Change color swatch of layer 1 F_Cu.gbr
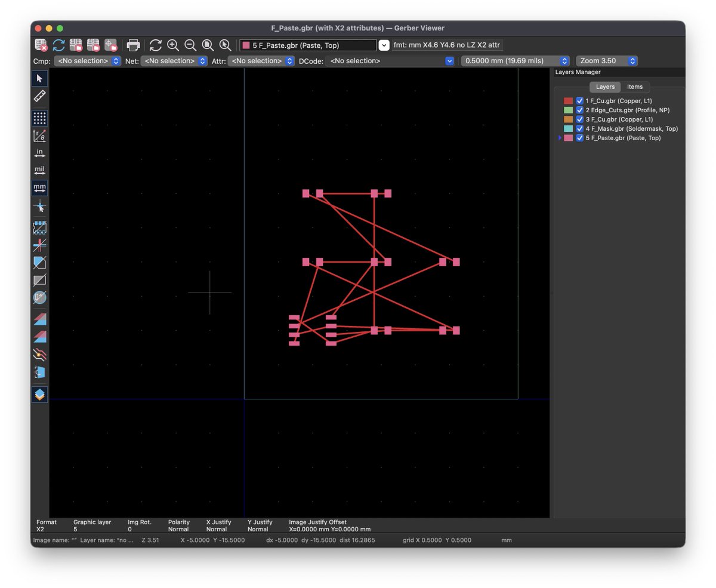The image size is (716, 588). 568,101
